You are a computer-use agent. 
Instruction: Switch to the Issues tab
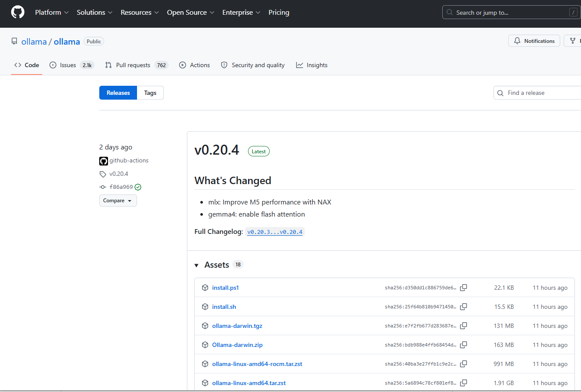72,65
